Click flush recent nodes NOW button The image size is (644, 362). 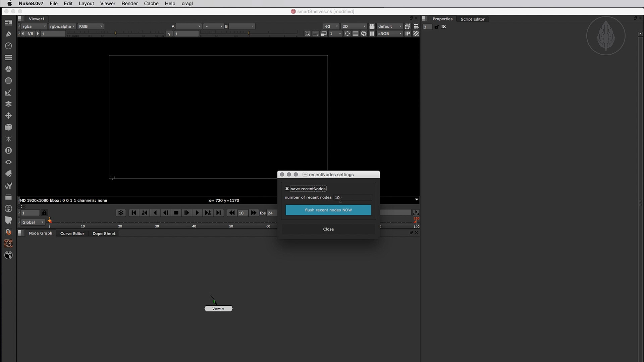pos(328,210)
